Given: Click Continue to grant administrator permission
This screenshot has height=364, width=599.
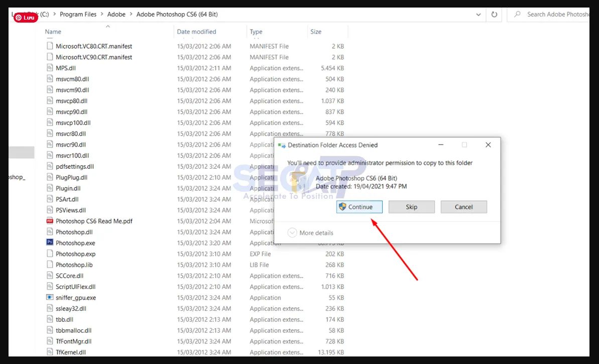Looking at the screenshot, I should tap(359, 206).
